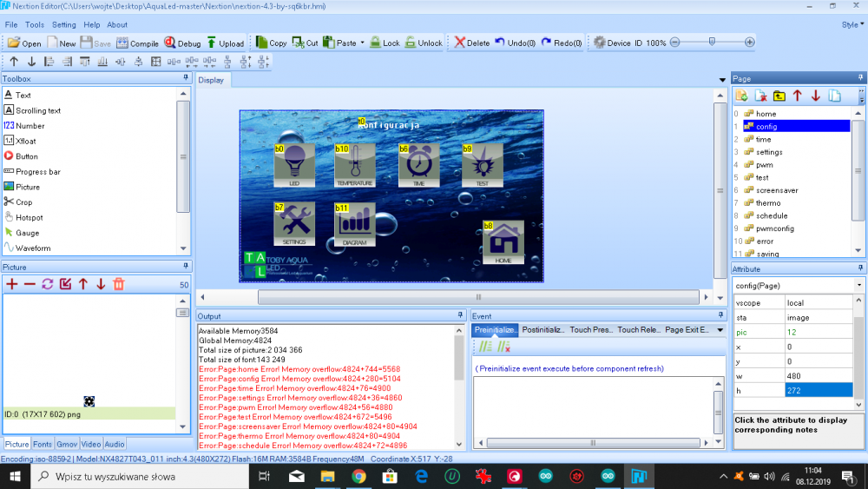Switch to the Fonts tab
The height and width of the screenshot is (489, 868).
(x=43, y=444)
